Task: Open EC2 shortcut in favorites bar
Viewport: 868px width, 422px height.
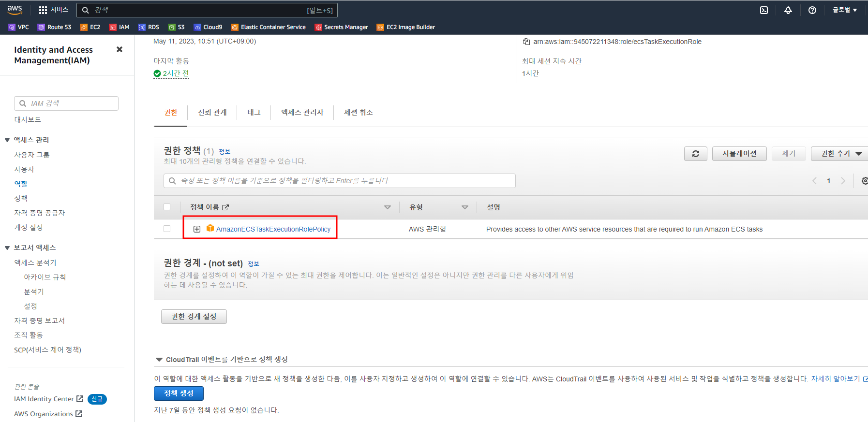Action: coord(90,27)
